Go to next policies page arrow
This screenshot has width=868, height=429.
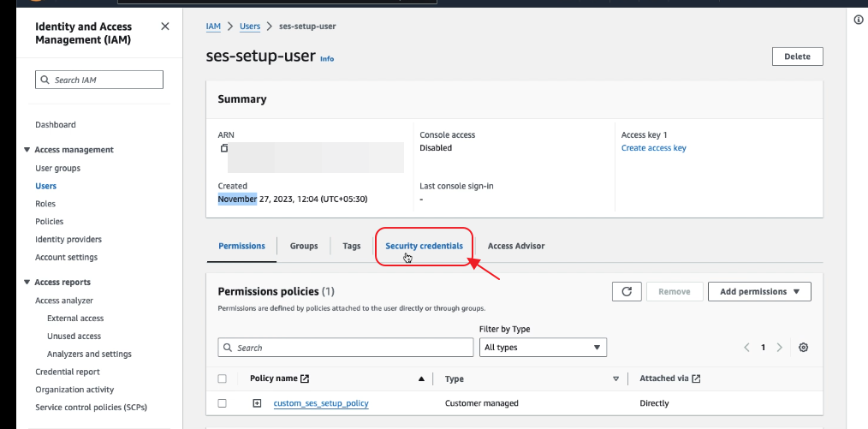click(779, 348)
